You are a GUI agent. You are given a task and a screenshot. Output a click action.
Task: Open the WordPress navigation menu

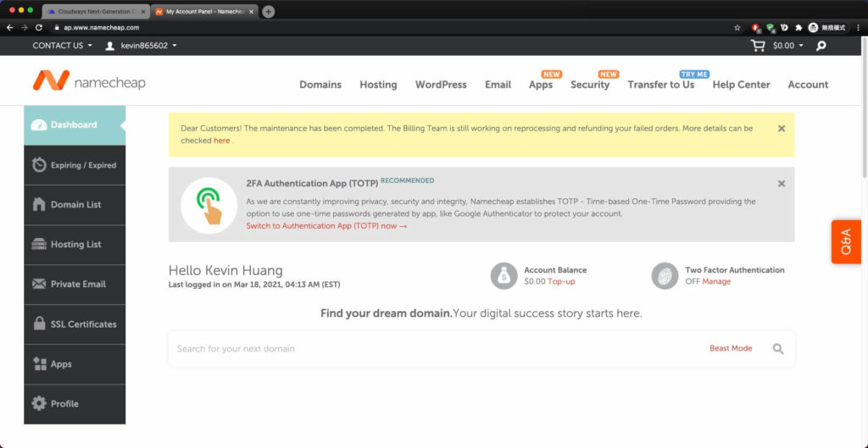pos(441,85)
